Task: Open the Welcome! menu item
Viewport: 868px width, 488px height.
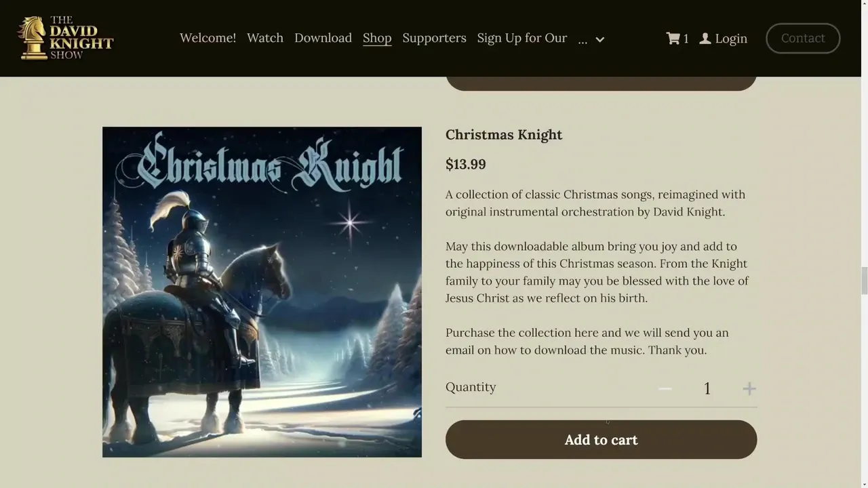Action: point(208,38)
